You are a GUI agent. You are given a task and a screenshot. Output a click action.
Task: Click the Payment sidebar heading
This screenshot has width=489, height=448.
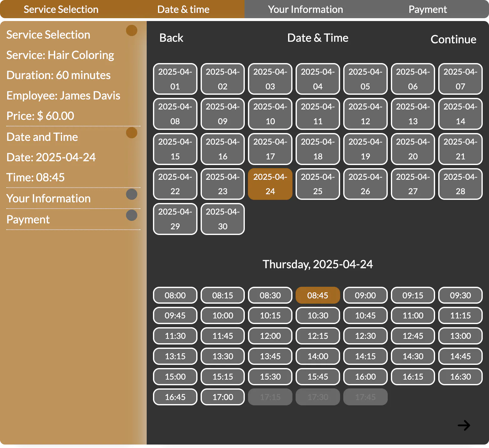[x=28, y=220]
